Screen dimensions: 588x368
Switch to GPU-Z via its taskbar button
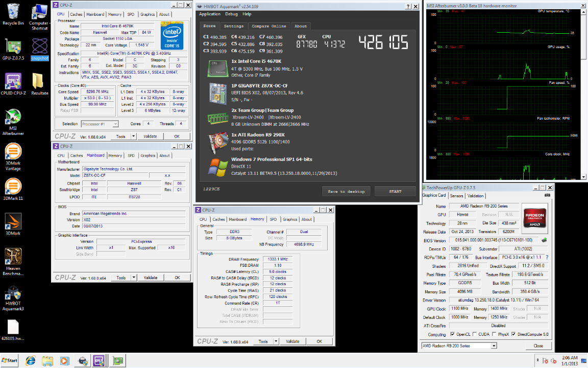[x=118, y=361]
